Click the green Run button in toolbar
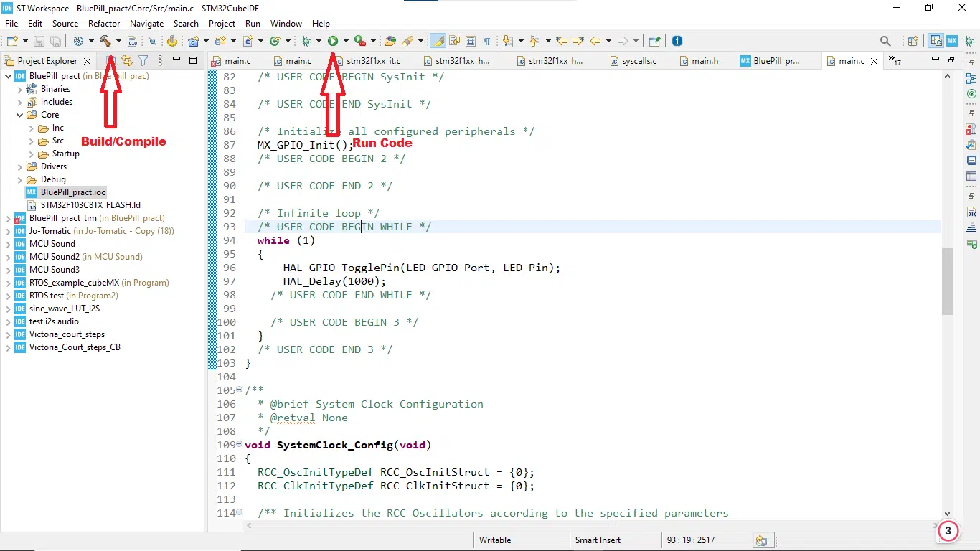This screenshot has width=980, height=551. tap(333, 41)
